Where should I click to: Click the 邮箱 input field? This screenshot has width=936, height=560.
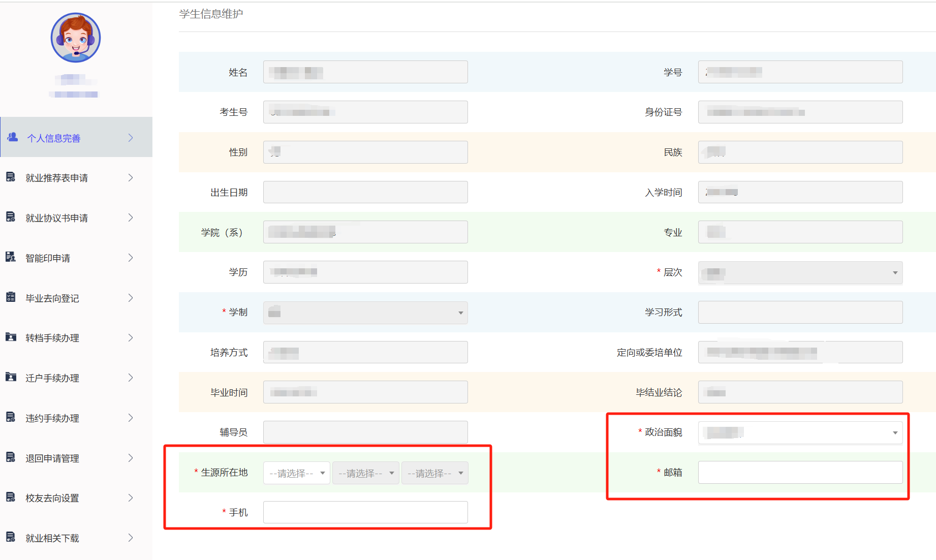pyautogui.click(x=800, y=473)
